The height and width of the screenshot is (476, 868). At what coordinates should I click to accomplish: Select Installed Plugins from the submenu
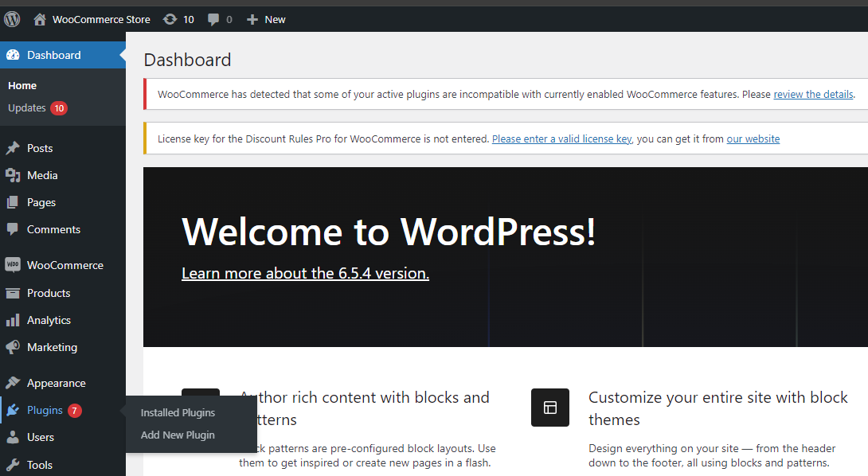click(177, 412)
